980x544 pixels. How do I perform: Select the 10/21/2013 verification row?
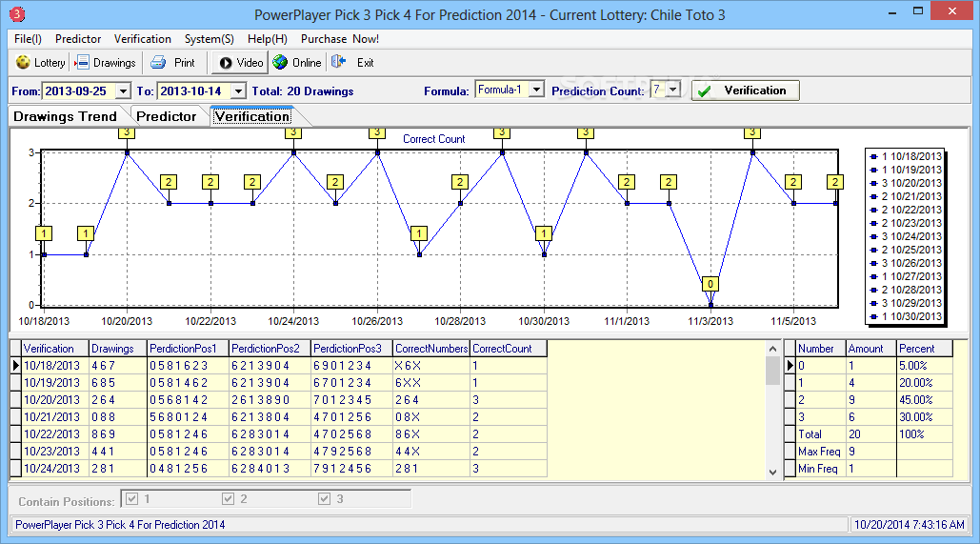click(279, 417)
